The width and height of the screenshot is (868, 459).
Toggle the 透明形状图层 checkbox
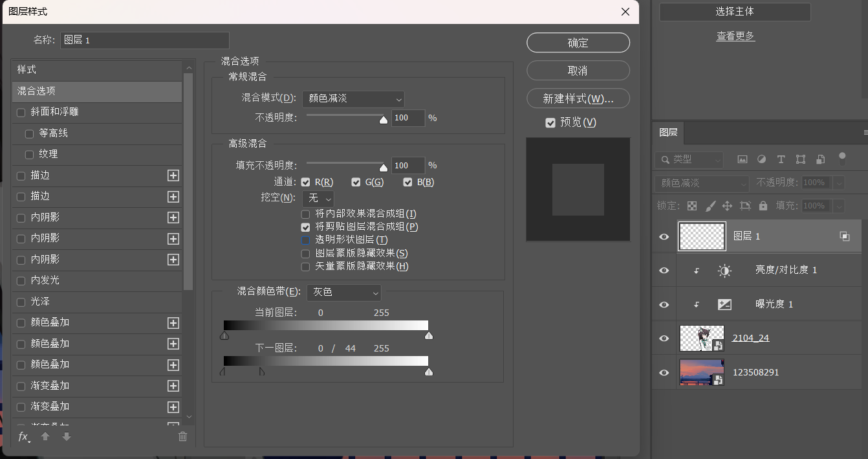(305, 240)
